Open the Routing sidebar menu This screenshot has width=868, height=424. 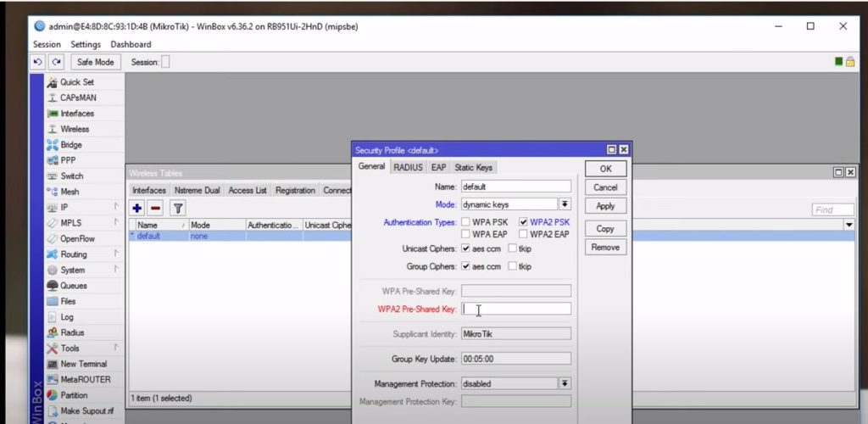pos(74,254)
